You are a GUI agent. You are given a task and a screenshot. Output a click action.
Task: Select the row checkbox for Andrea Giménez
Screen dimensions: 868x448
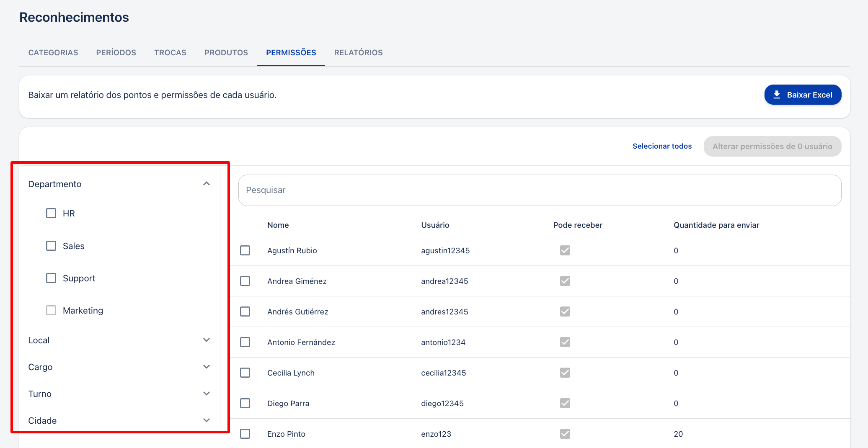[245, 281]
